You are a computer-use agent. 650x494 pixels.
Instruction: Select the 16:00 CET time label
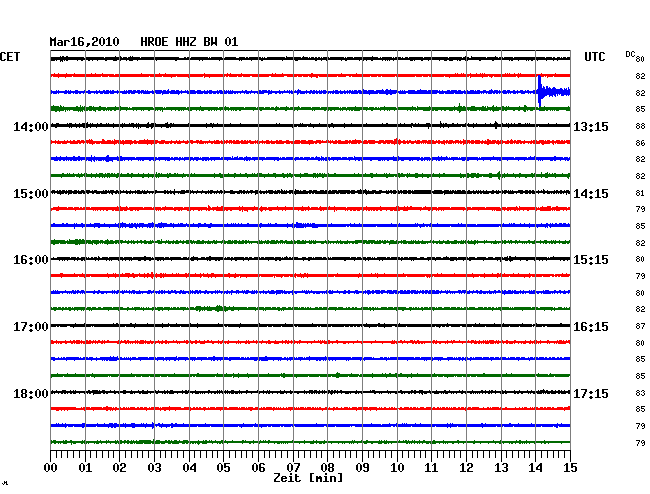31,260
